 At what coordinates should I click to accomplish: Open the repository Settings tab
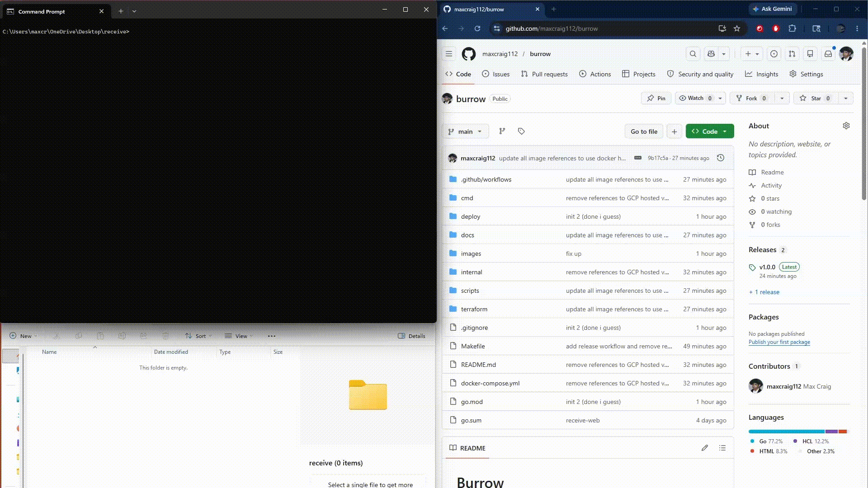click(807, 74)
